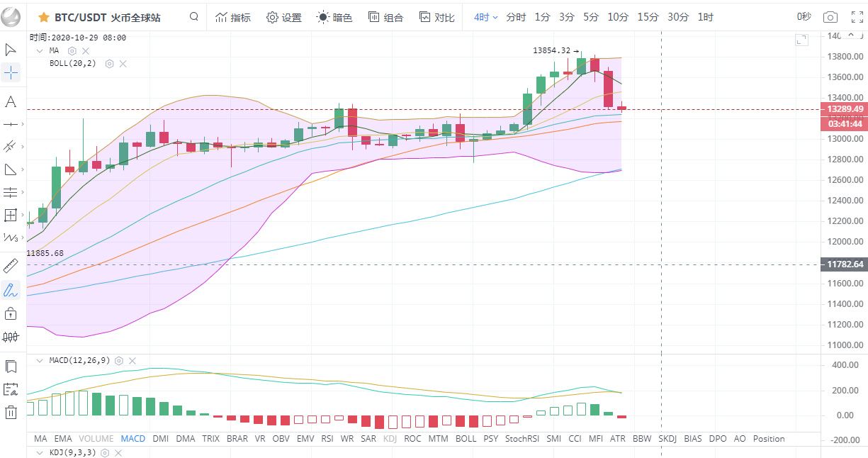Image resolution: width=868 pixels, height=458 pixels.
Task: Collapse the MA indicator legend
Action: pos(39,51)
